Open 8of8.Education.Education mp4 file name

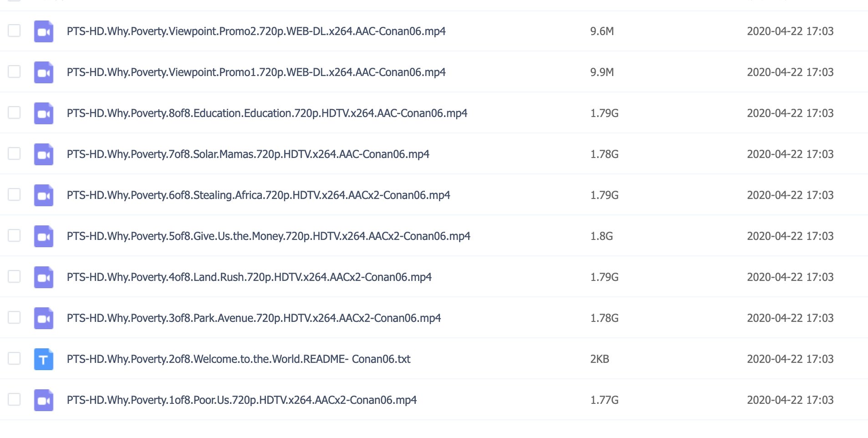(x=267, y=113)
